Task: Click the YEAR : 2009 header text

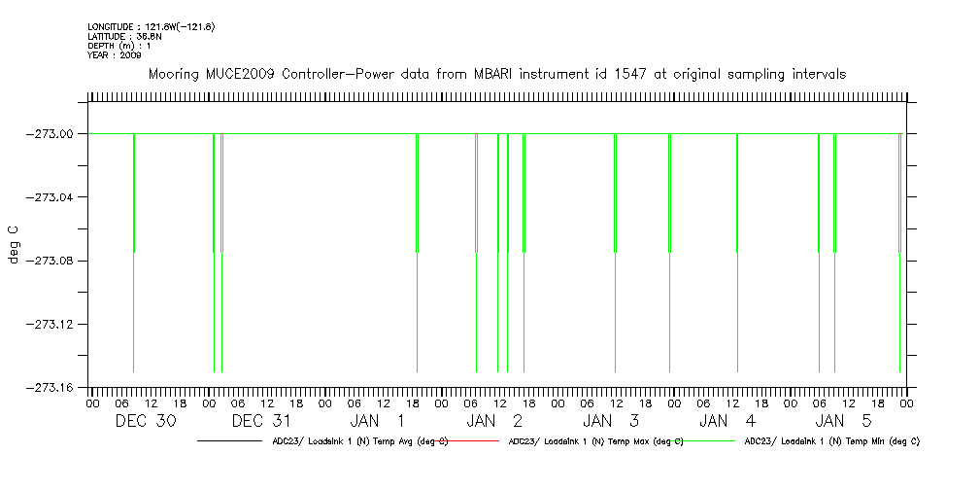Action: pos(115,55)
